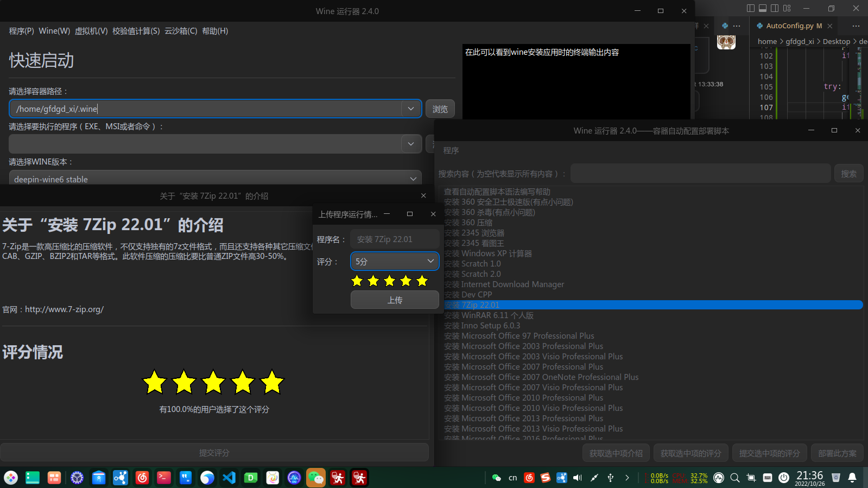Switch to WeChat via highlighted taskbar icon
The width and height of the screenshot is (868, 488).
(316, 478)
